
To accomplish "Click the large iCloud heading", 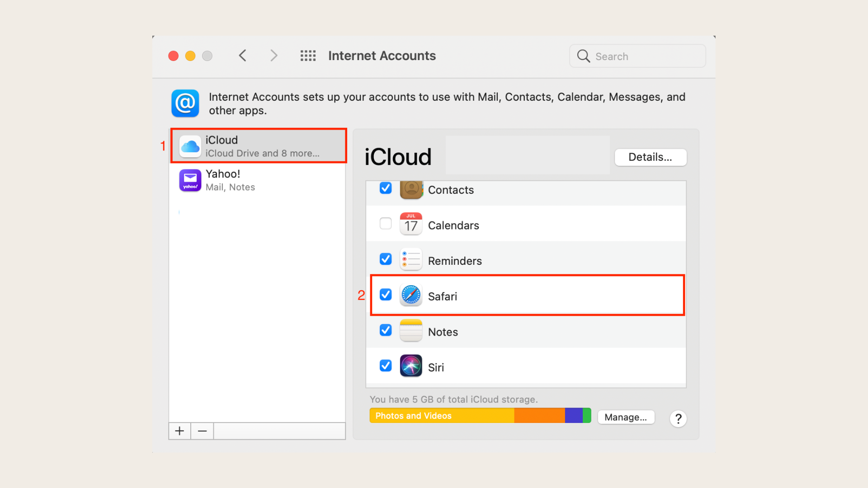I will pyautogui.click(x=398, y=157).
